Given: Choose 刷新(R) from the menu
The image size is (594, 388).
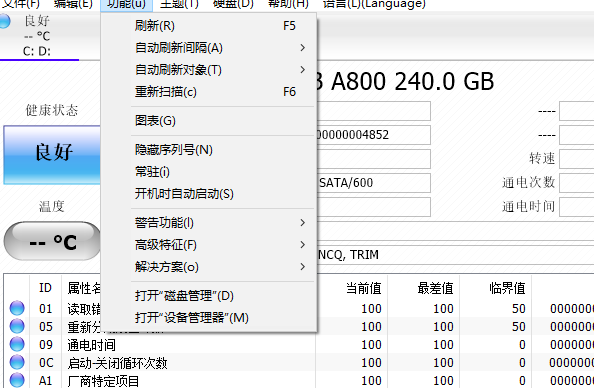Looking at the screenshot, I should pyautogui.click(x=209, y=26).
